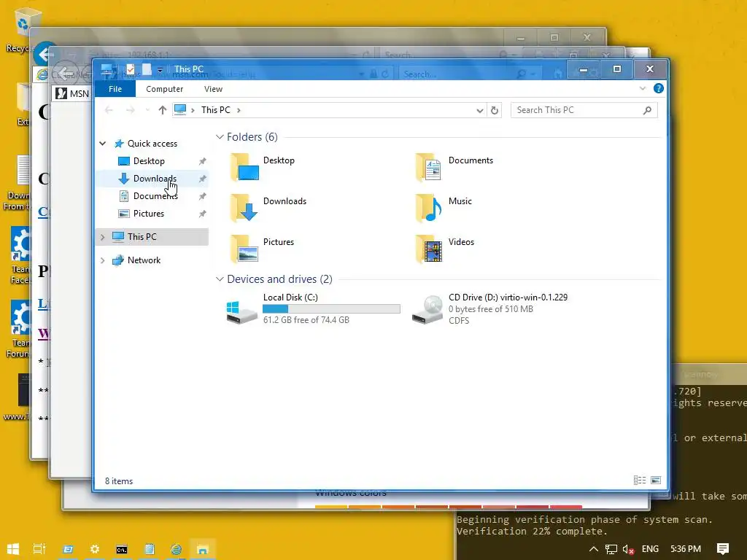Open the Computer ribbon tab
The width and height of the screenshot is (747, 560).
tap(164, 89)
